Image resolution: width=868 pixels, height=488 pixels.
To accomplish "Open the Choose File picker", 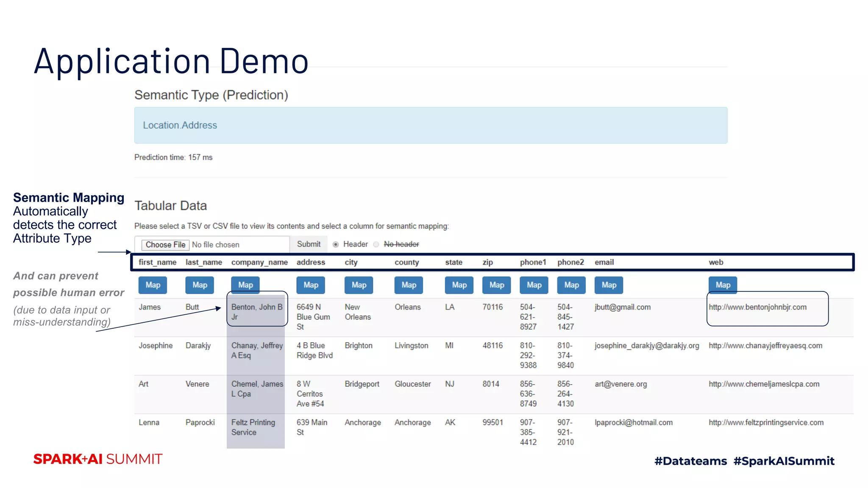I will pos(165,245).
